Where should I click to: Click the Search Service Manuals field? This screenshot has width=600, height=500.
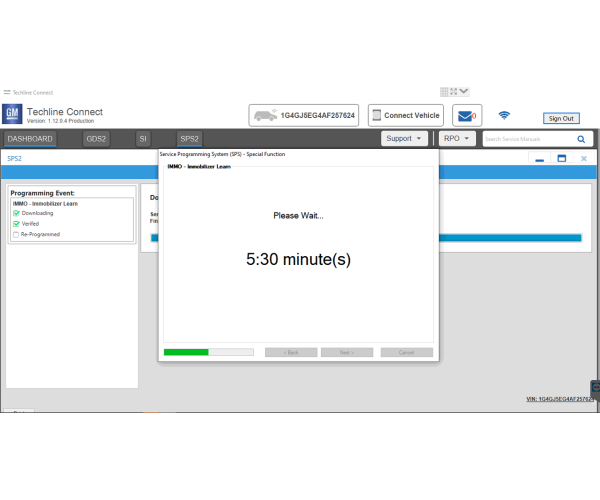[x=530, y=139]
